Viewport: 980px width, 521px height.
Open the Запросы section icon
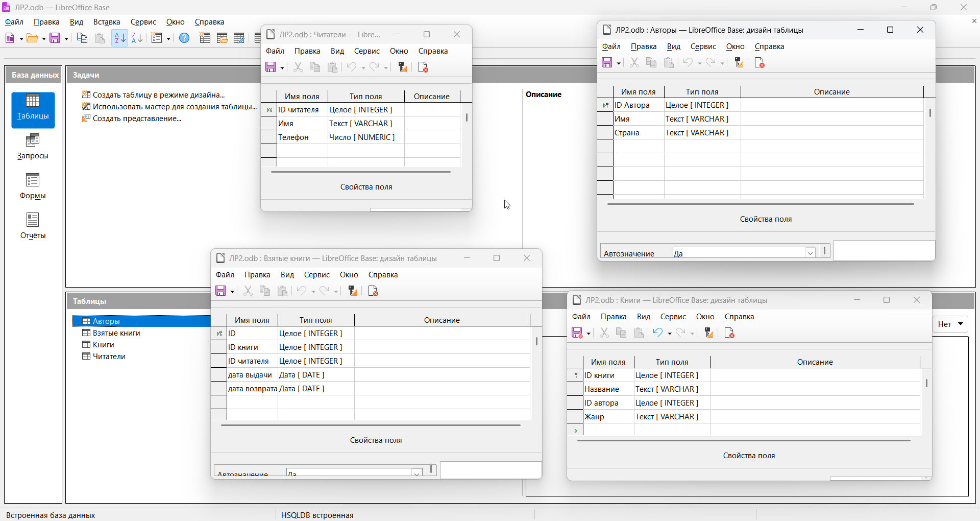(x=33, y=147)
